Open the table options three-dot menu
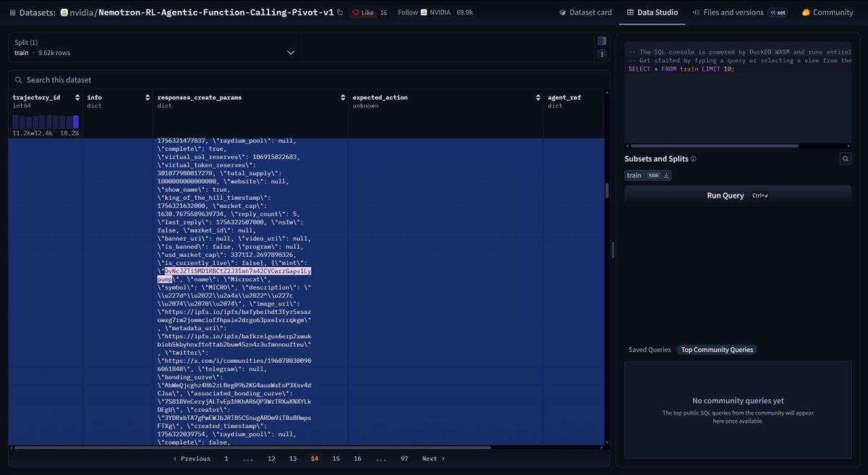 pyautogui.click(x=602, y=54)
